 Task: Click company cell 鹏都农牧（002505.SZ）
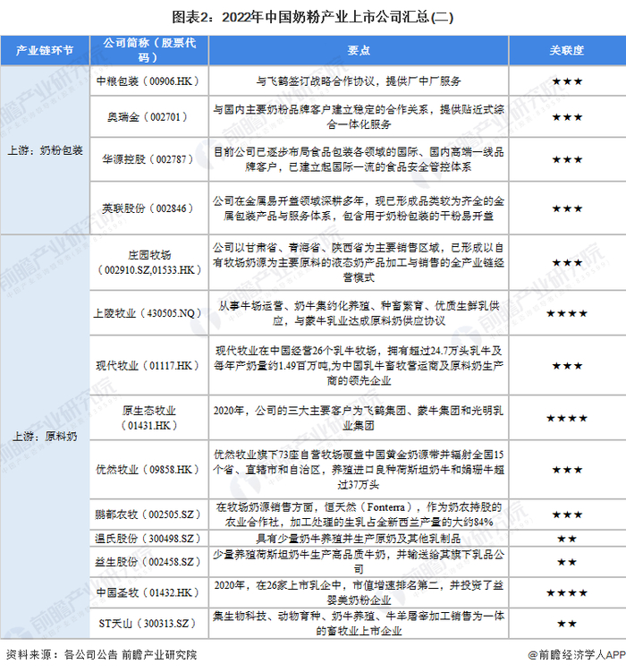pyautogui.click(x=149, y=515)
